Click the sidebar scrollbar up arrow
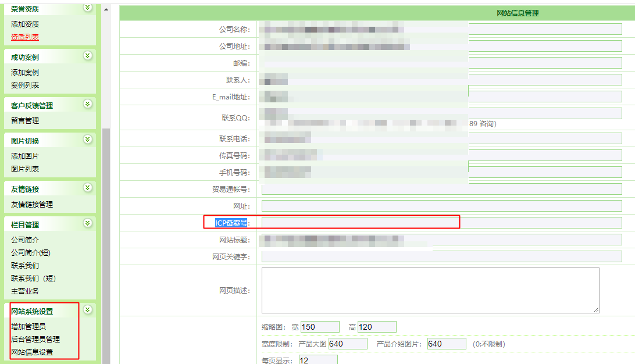Viewport: 635px width, 364px height. (x=106, y=10)
